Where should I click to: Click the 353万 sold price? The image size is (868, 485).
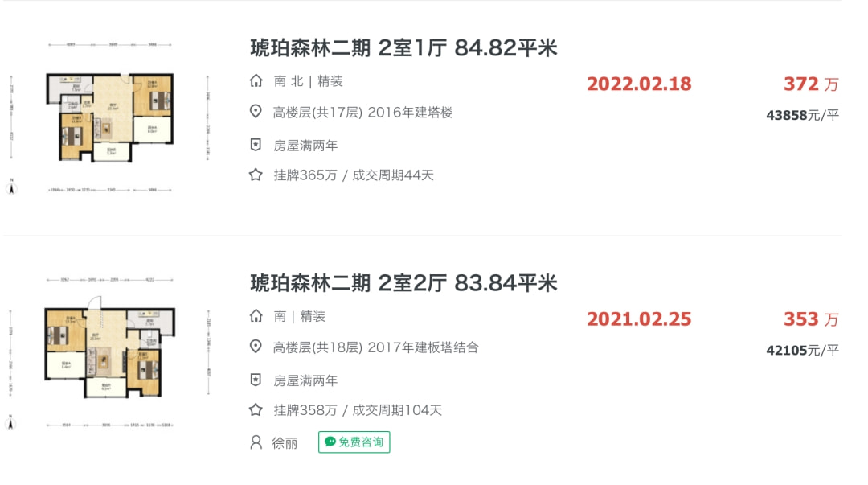[x=811, y=319]
